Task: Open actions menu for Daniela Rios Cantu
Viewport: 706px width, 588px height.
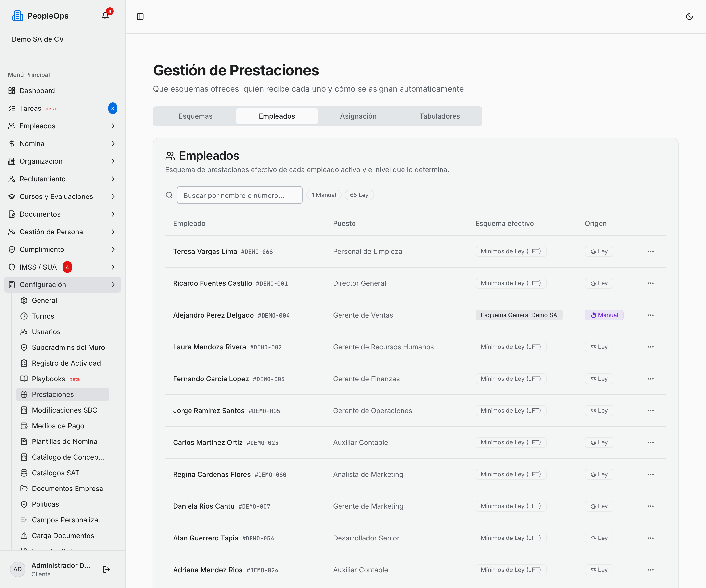Action: coord(650,506)
